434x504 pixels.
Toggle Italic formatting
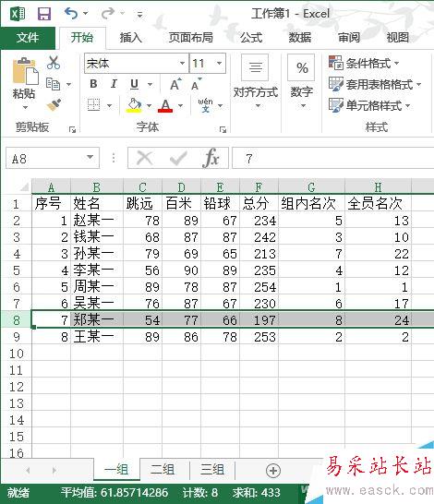tap(114, 84)
